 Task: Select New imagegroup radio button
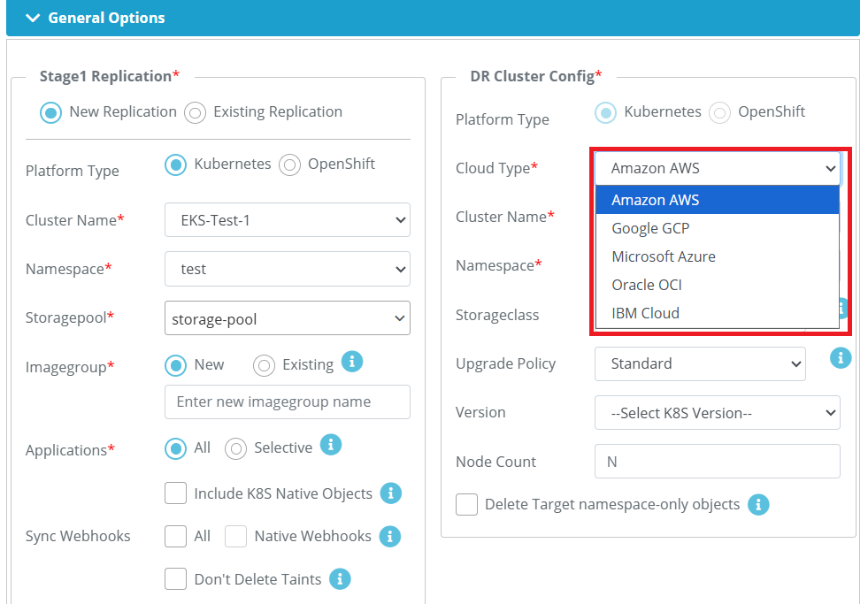(x=175, y=365)
